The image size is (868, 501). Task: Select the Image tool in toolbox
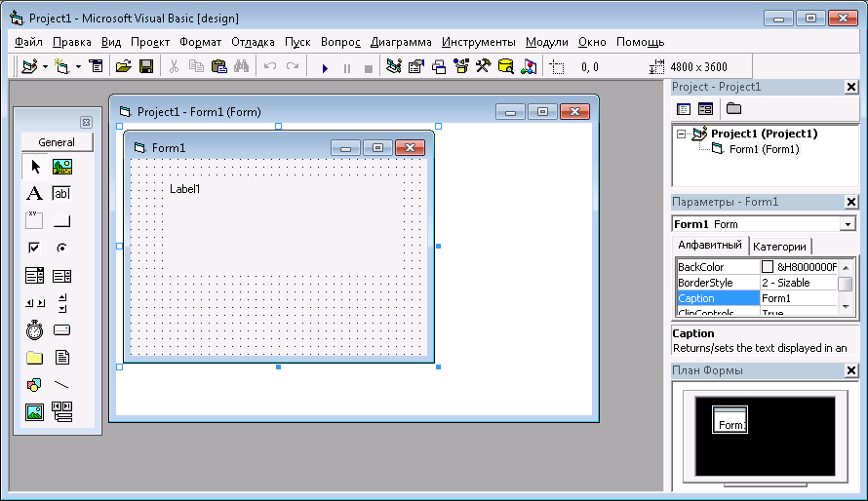(34, 411)
